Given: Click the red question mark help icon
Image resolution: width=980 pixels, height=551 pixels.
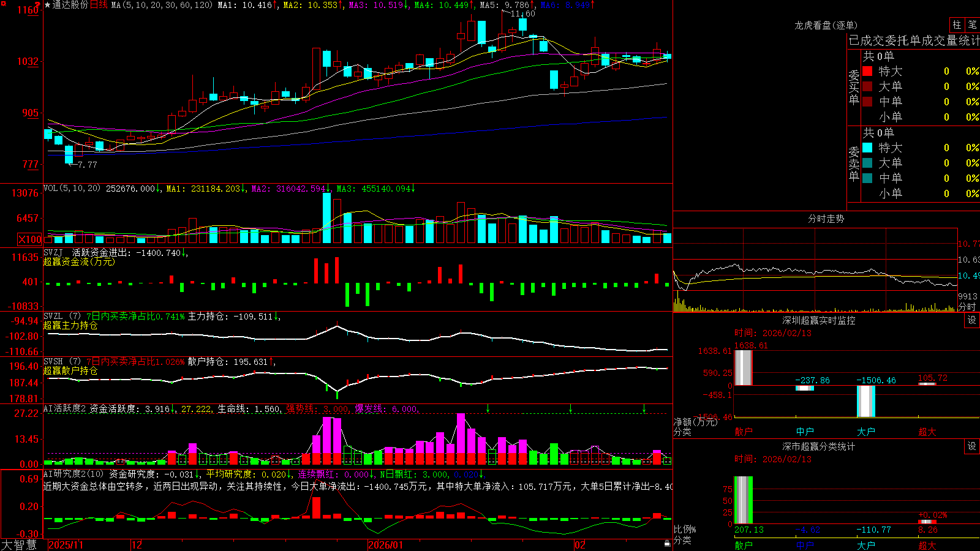Looking at the screenshot, I should [38, 4].
